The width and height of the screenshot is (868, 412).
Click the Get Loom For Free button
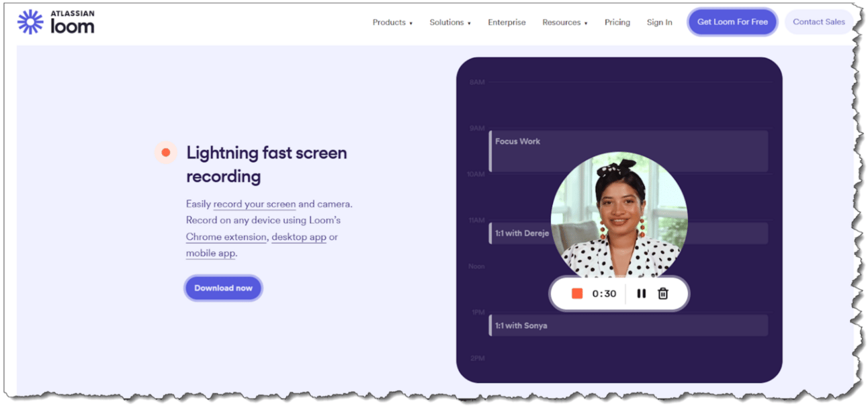(732, 22)
